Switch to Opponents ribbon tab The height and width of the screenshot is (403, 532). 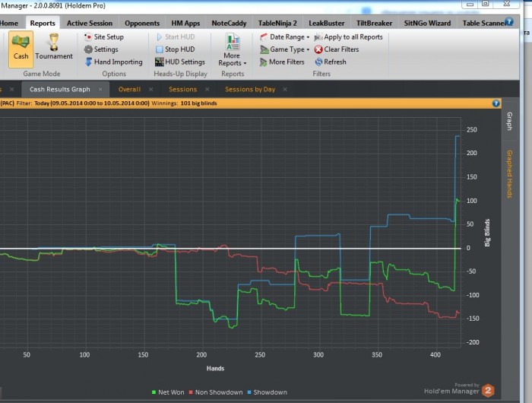pyautogui.click(x=142, y=23)
